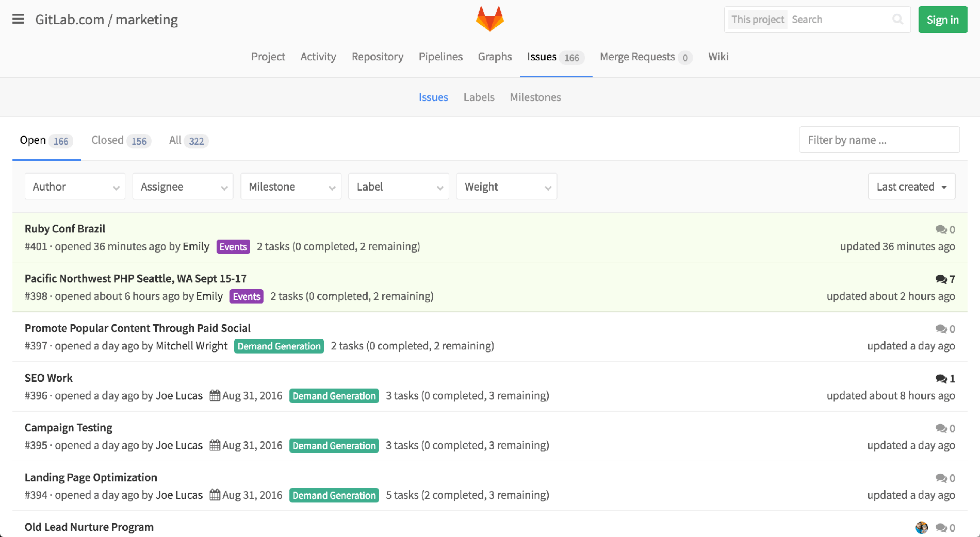Open the hamburger navigation menu

tap(19, 19)
